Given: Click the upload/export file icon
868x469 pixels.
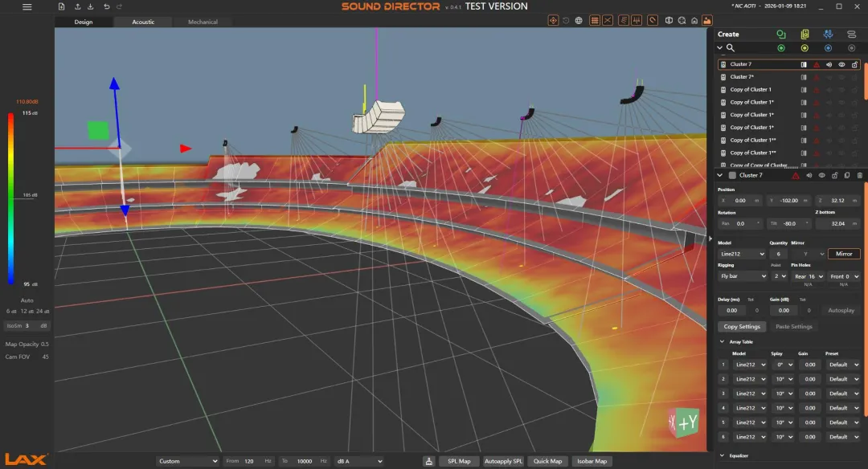Looking at the screenshot, I should 77,6.
